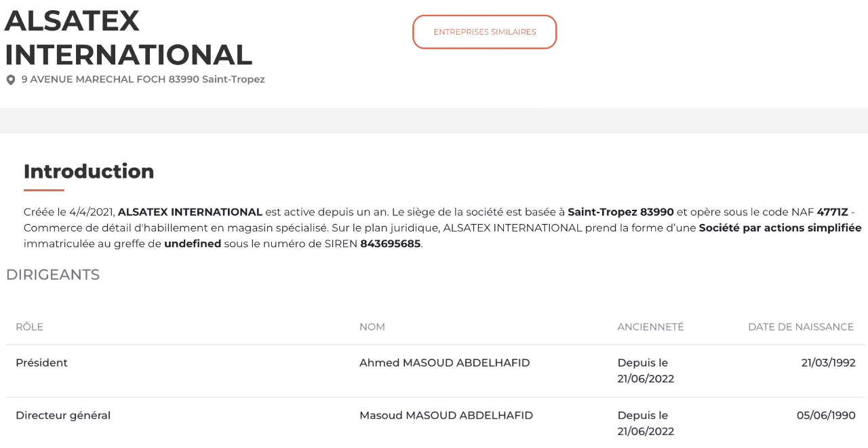Click the DIRIGEANTS section heading
The height and width of the screenshot is (448, 868).
click(53, 275)
